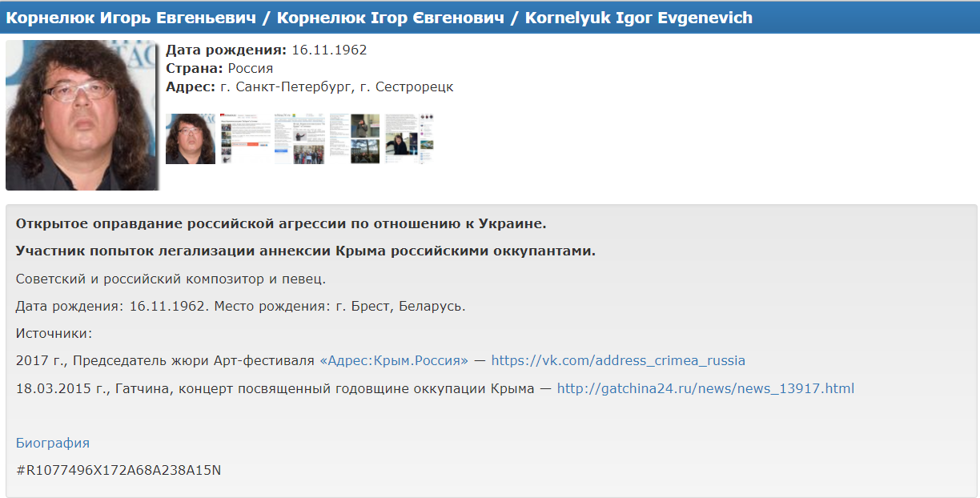Image resolution: width=980 pixels, height=498 pixels.
Task: Click the Советский и российский композитор text
Action: coord(171,279)
